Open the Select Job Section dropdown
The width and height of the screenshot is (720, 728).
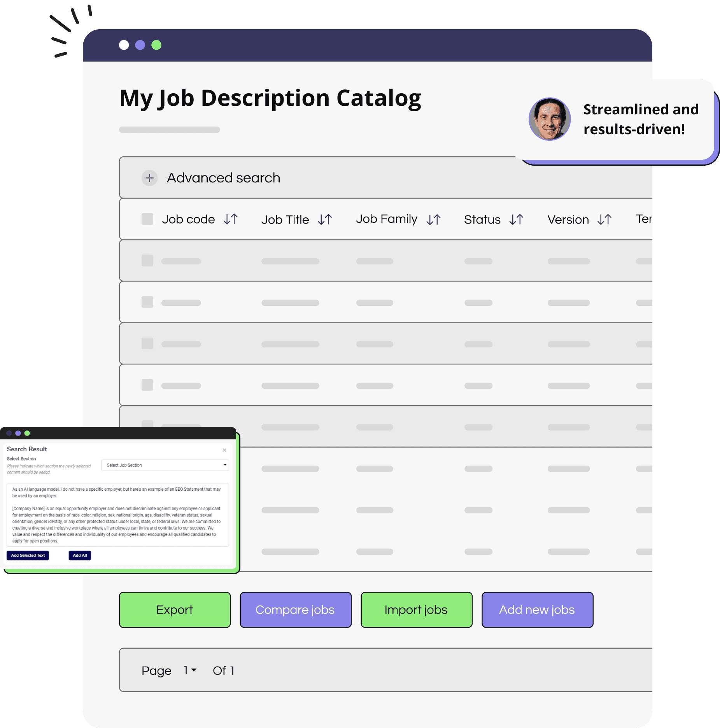click(165, 465)
